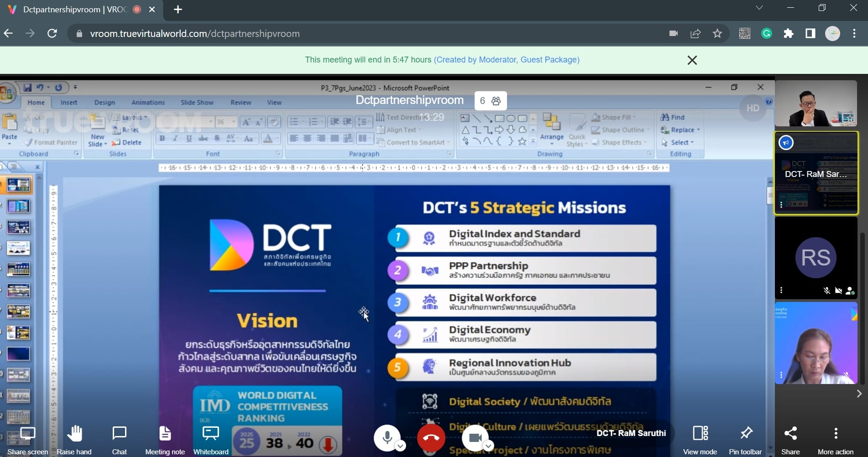868x457 pixels.
Task: Bookmark this page with the star icon
Action: (x=717, y=33)
